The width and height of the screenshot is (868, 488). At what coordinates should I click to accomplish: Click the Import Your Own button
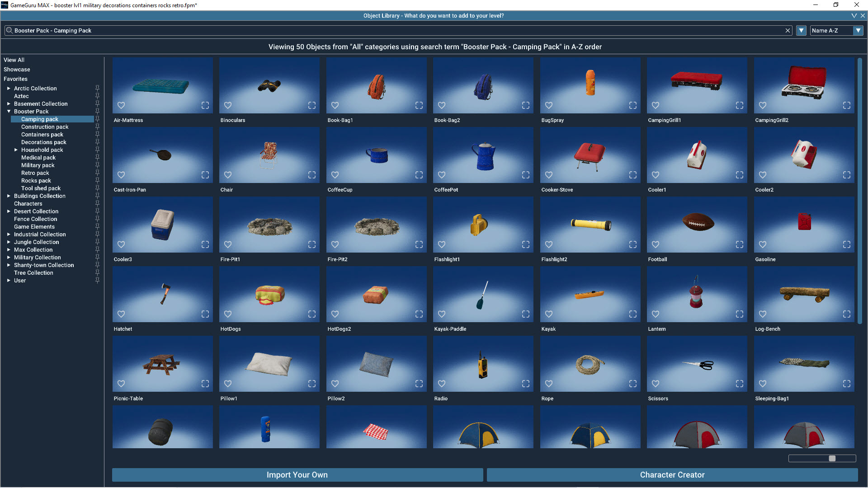pyautogui.click(x=297, y=475)
